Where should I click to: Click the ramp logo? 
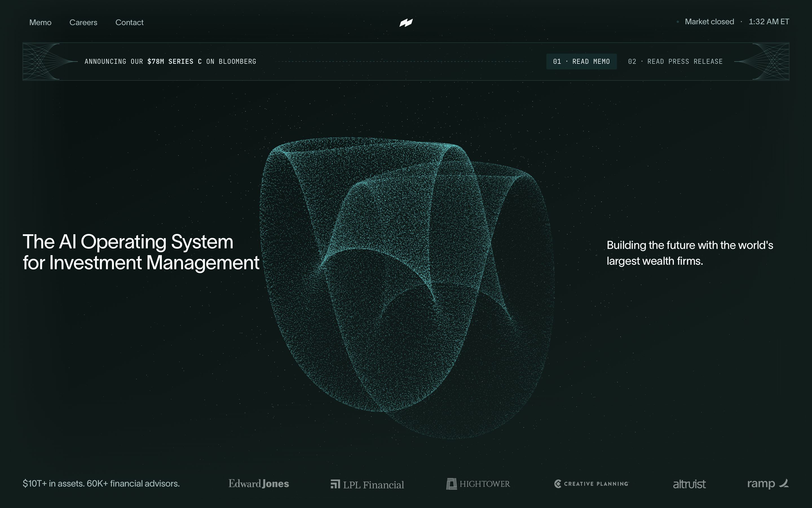768,483
